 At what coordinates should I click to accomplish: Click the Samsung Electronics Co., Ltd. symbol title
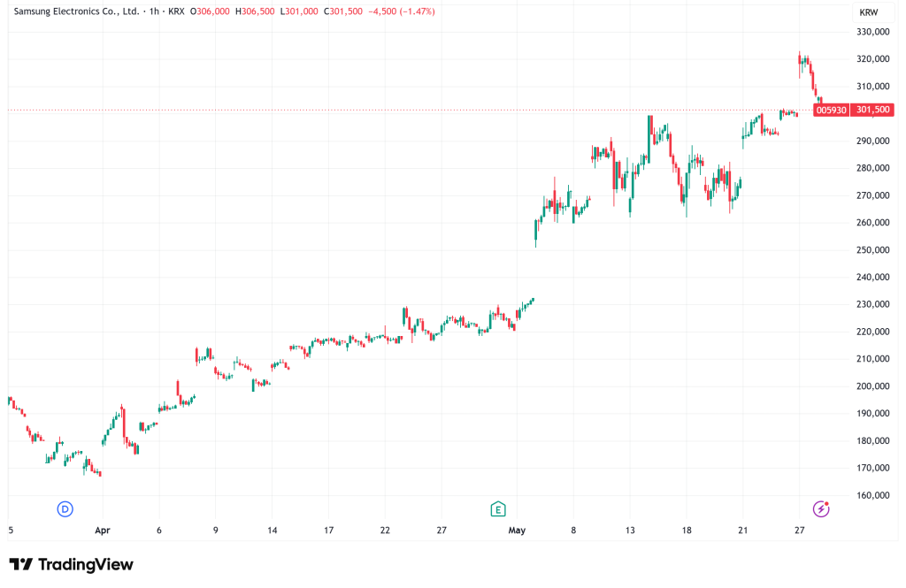click(76, 11)
